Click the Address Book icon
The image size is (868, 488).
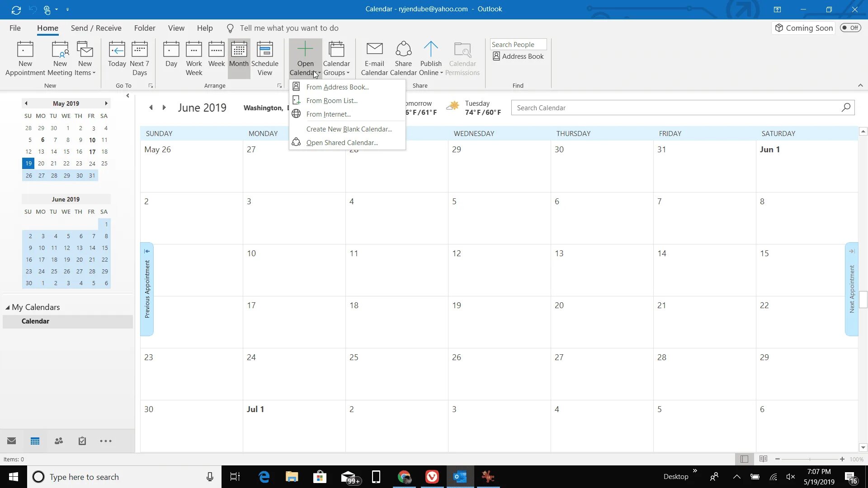(x=496, y=56)
